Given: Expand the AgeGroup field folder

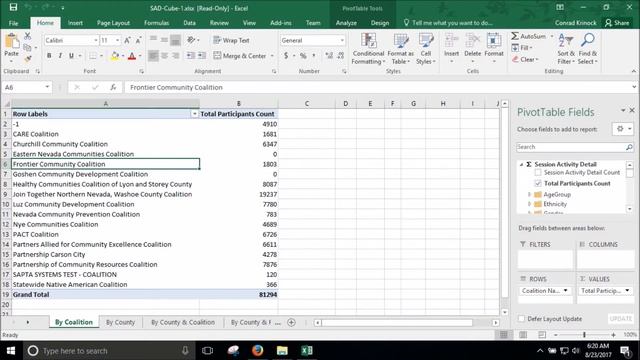Looking at the screenshot, I should [529, 194].
